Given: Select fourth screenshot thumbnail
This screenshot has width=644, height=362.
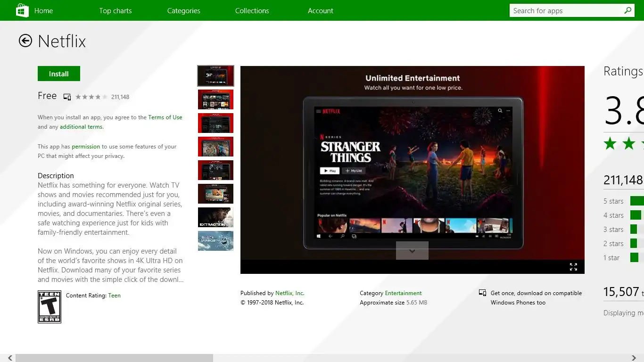Looking at the screenshot, I should click(x=215, y=147).
